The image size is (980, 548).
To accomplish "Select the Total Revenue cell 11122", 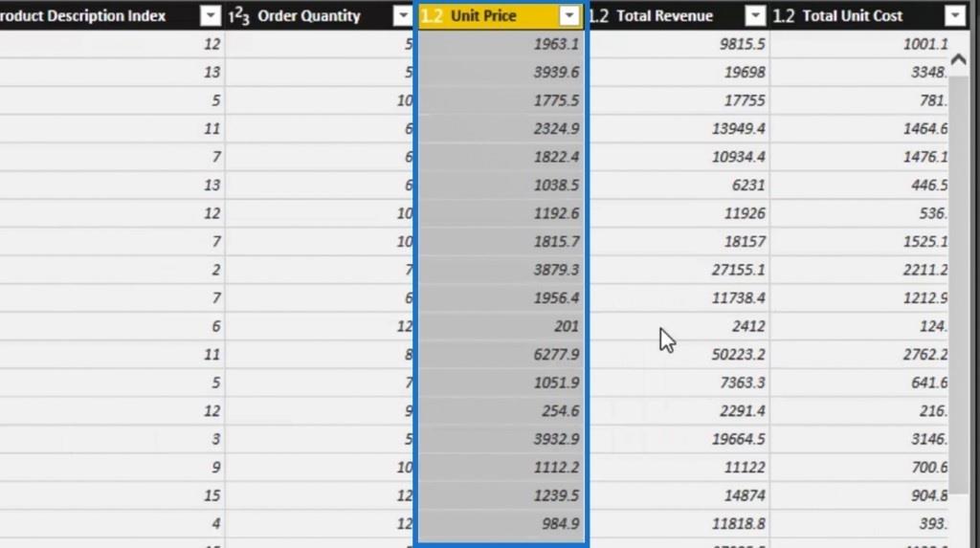I will pos(679,467).
